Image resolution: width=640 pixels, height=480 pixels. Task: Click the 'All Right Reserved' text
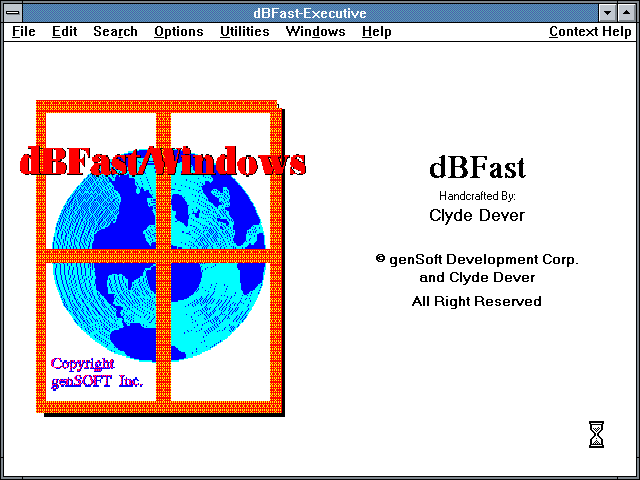click(x=477, y=301)
